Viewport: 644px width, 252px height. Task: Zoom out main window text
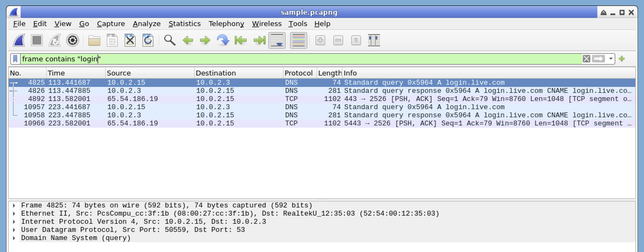click(x=338, y=40)
